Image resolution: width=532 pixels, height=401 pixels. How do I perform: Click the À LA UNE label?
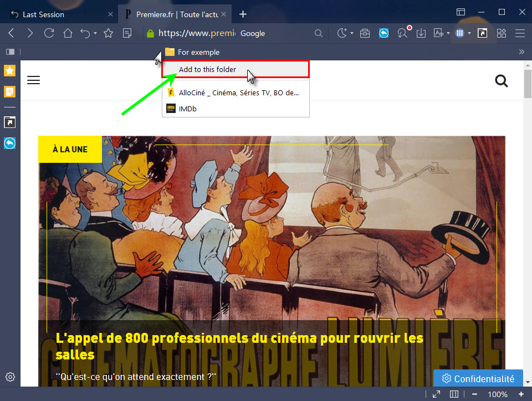70,150
